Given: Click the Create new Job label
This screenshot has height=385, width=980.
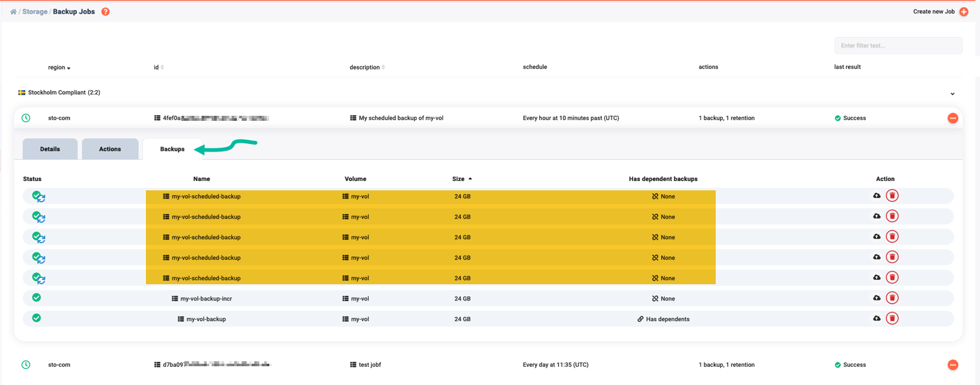Looking at the screenshot, I should tap(934, 12).
